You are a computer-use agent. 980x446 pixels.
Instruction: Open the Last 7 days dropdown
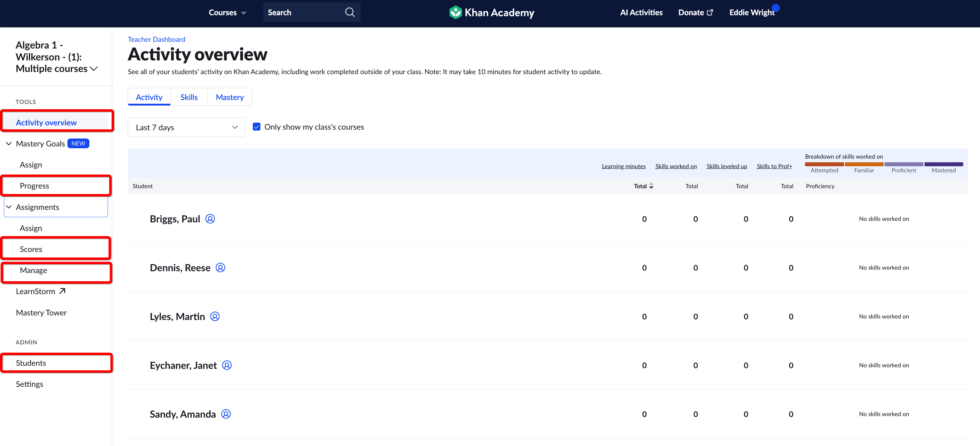pyautogui.click(x=186, y=127)
